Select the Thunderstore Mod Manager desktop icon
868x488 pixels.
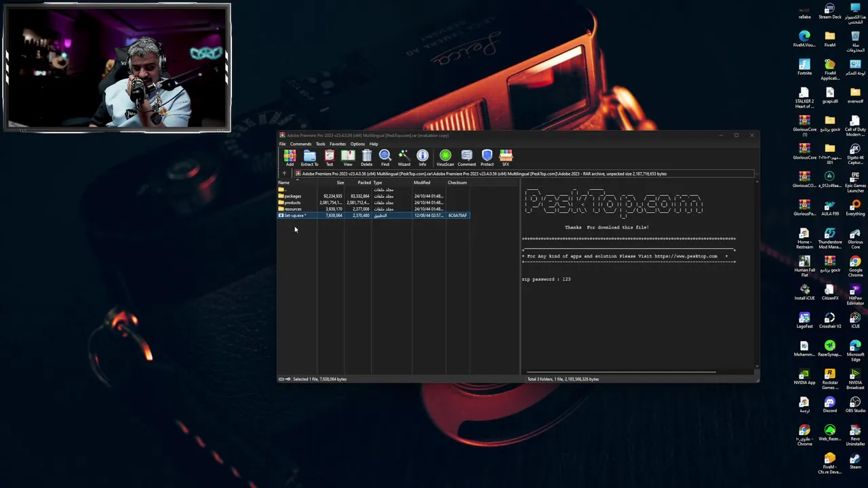[x=830, y=238]
